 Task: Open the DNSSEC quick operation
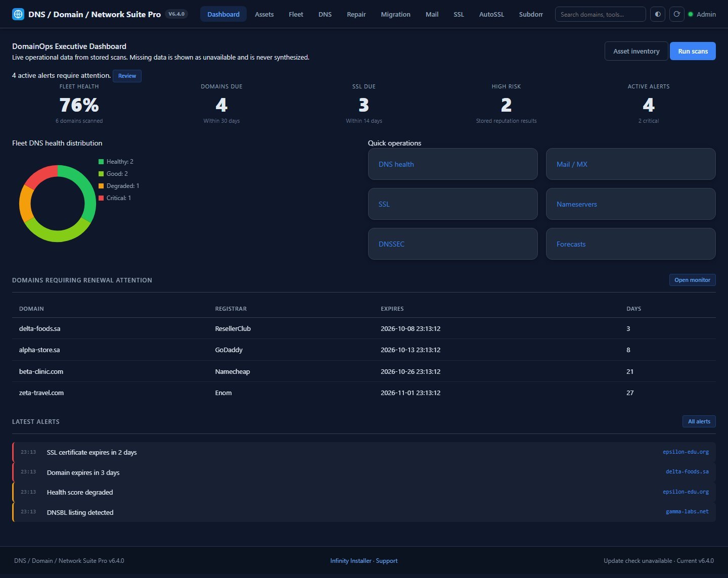[x=453, y=244]
